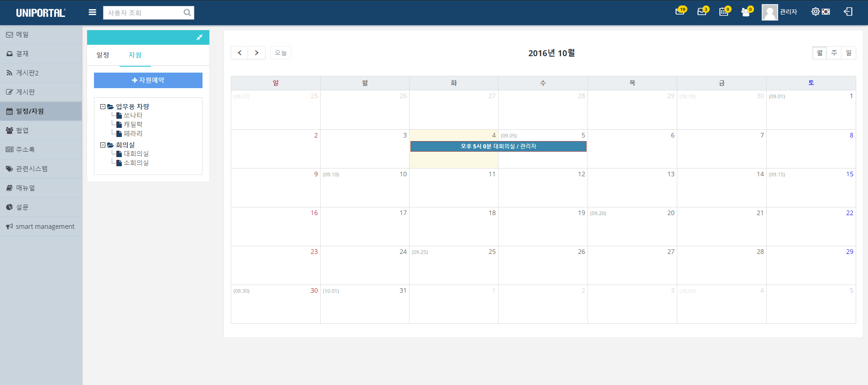Open the calendar notifications icon in header

pos(724,11)
